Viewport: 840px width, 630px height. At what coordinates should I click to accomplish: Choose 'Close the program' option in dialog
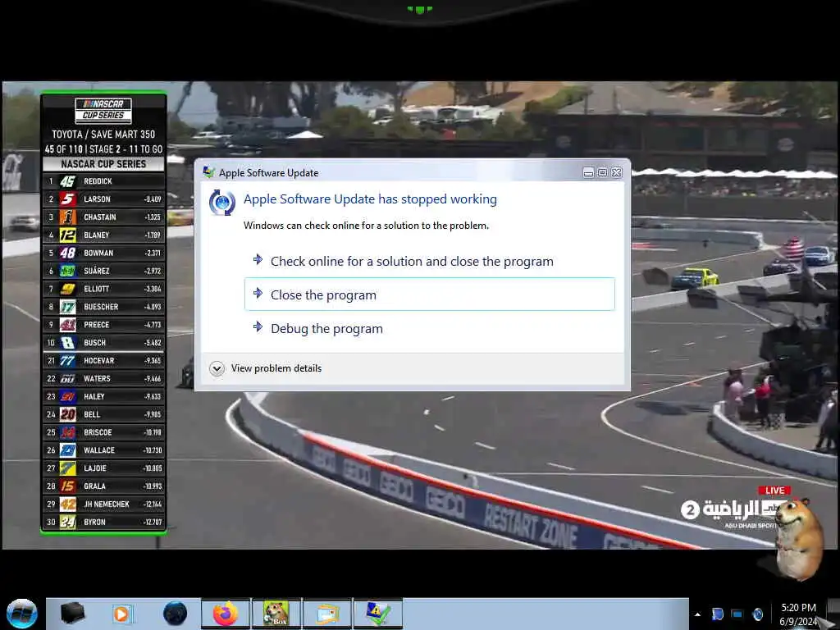click(x=429, y=294)
